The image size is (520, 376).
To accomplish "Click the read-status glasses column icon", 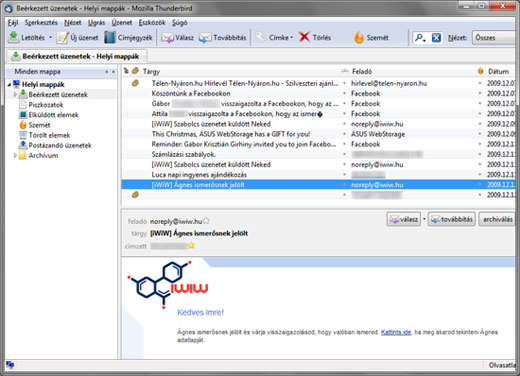I will tap(345, 71).
